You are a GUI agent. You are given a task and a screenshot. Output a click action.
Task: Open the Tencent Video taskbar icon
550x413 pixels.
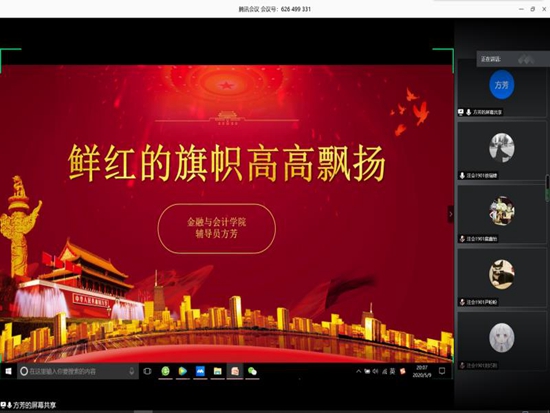[183, 371]
